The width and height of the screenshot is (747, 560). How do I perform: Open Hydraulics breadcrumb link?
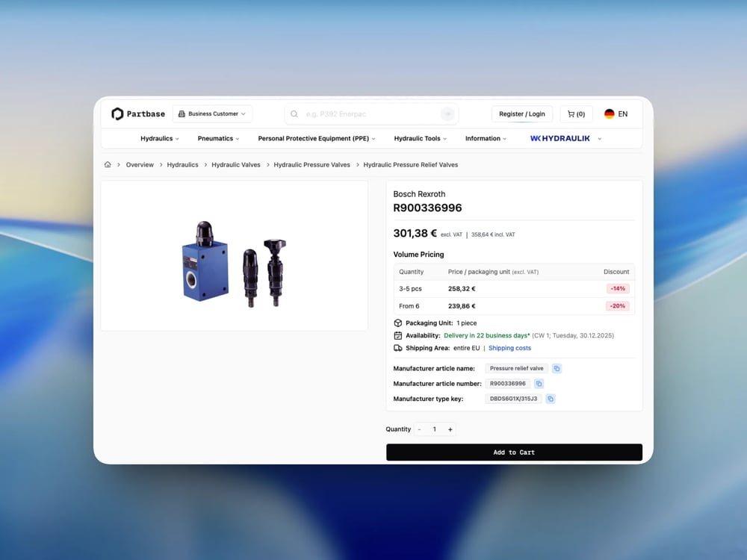point(182,165)
